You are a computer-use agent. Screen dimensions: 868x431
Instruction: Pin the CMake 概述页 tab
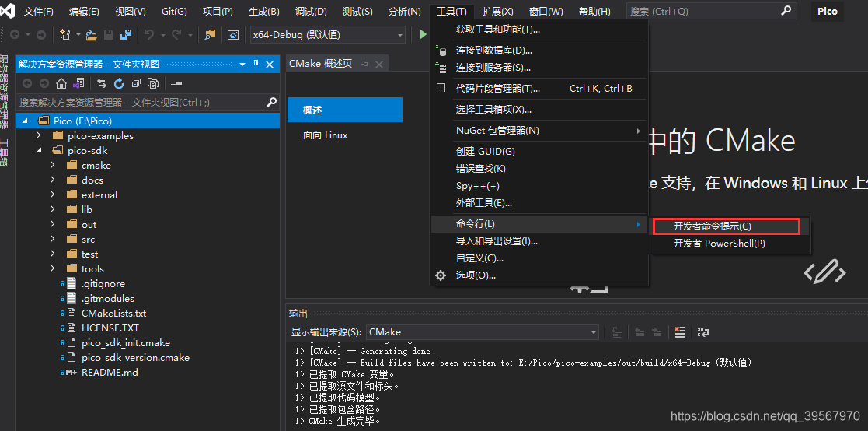click(x=364, y=65)
